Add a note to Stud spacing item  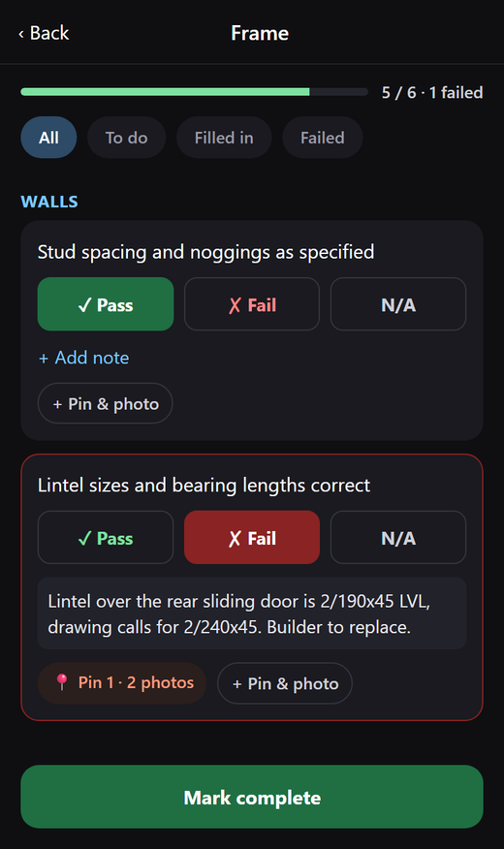coord(84,358)
